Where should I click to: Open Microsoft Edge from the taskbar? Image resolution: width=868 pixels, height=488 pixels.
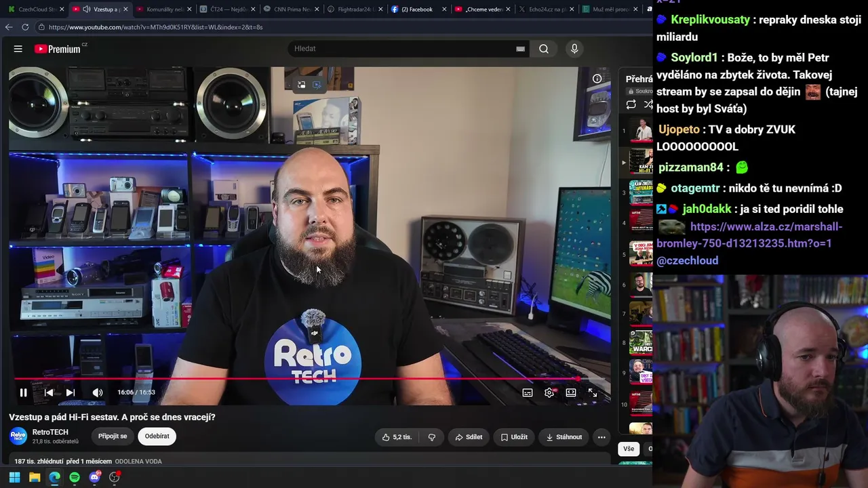[54, 477]
